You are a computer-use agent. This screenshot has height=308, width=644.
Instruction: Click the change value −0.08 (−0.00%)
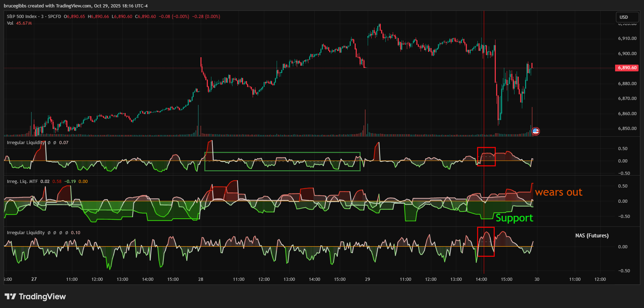174,17
